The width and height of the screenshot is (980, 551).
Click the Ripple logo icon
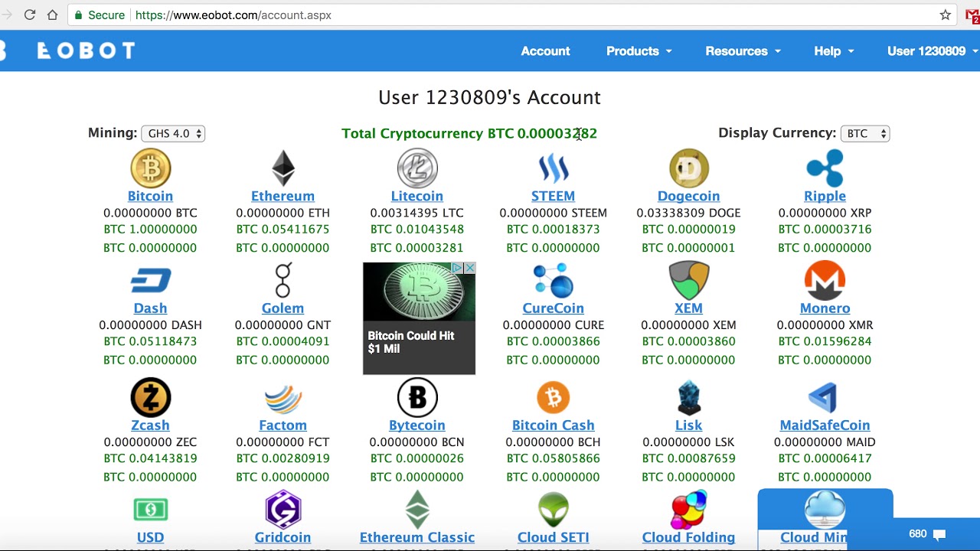coord(825,168)
